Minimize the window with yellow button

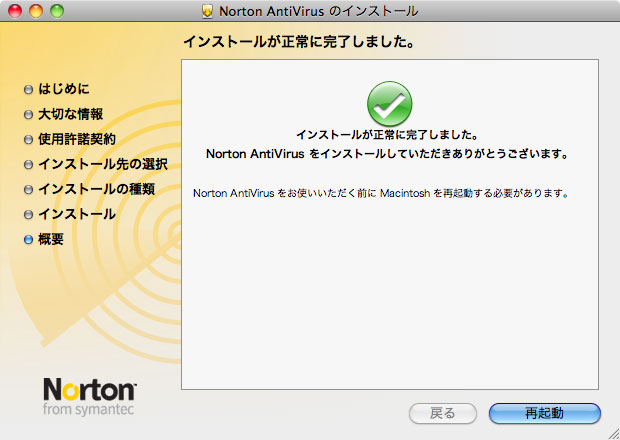[36, 11]
